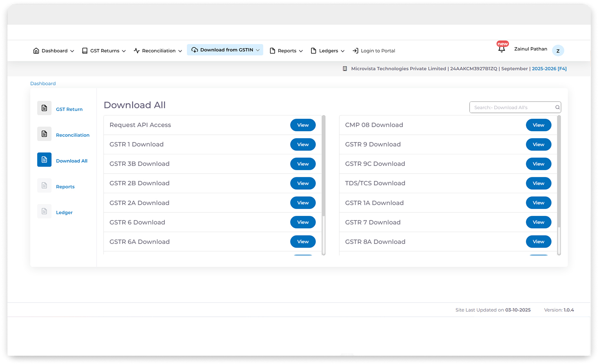This screenshot has height=364, width=599.
Task: Click the search magnifier in the search box
Action: coord(557,107)
